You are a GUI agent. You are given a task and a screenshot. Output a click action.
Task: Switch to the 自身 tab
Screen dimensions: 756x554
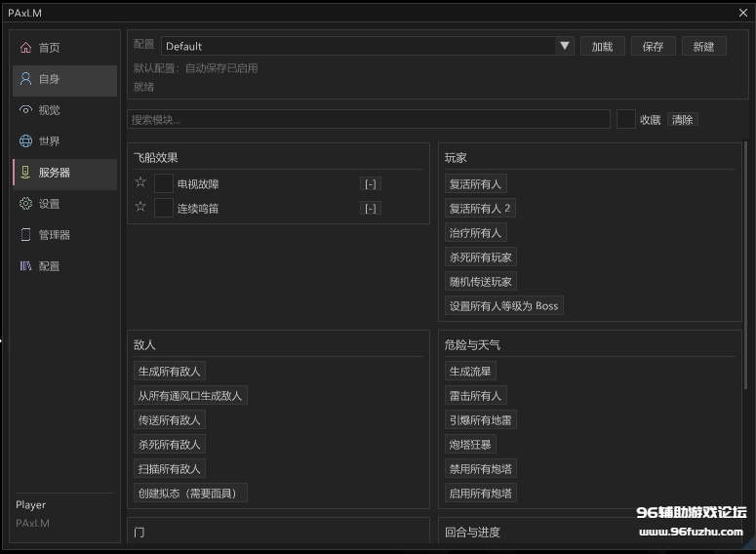coord(64,79)
